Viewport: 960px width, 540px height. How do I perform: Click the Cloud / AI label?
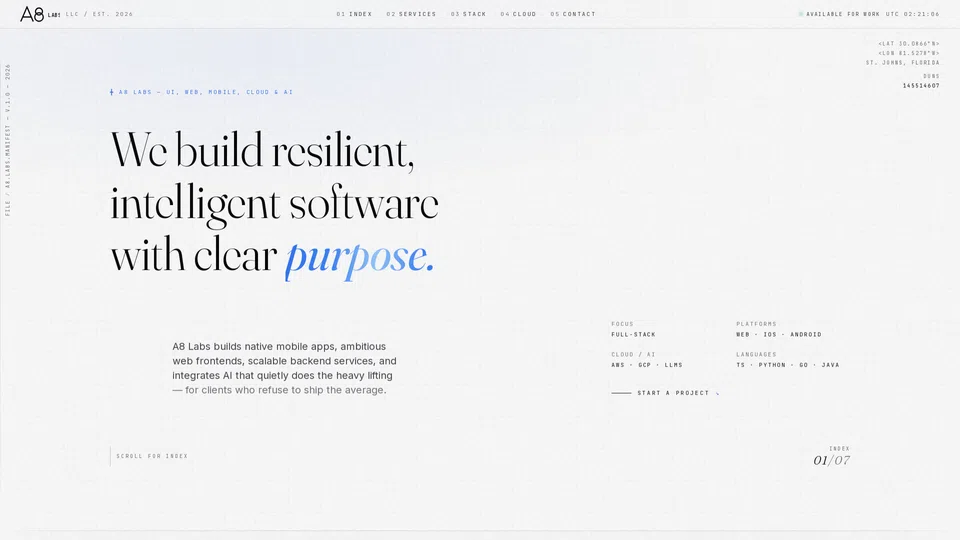(x=633, y=354)
